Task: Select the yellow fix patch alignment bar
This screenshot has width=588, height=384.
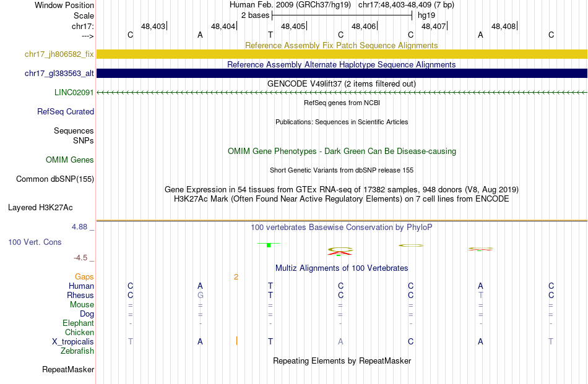Action: 342,54
